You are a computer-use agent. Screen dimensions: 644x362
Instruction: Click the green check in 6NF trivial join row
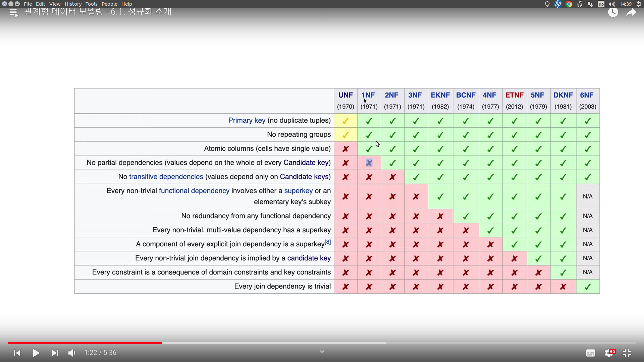[x=588, y=287]
